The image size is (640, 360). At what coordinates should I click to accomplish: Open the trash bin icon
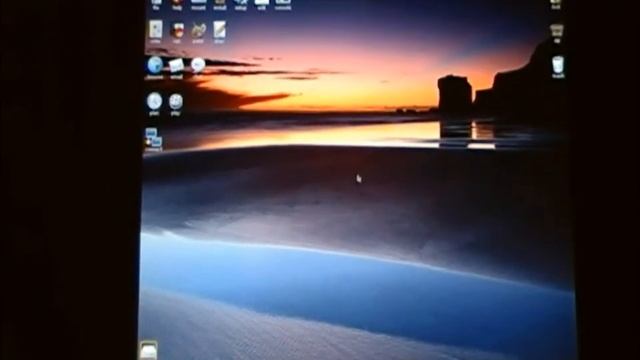pyautogui.click(x=558, y=67)
